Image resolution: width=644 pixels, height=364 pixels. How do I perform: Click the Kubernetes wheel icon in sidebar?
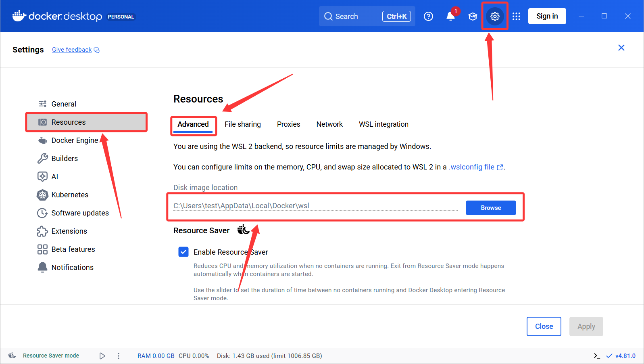[x=42, y=195]
